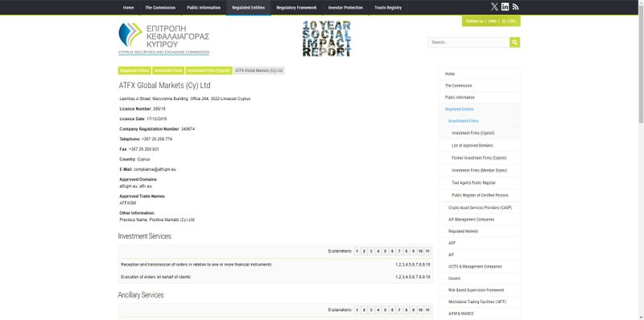Open UCITS & Management Companies sidebar item

[x=479, y=267]
